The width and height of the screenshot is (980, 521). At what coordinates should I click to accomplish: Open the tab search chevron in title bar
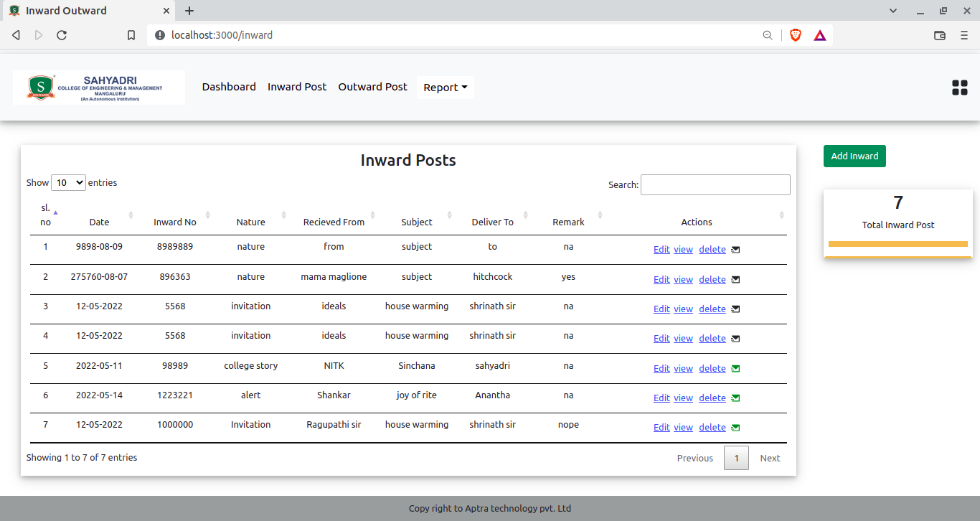click(893, 11)
